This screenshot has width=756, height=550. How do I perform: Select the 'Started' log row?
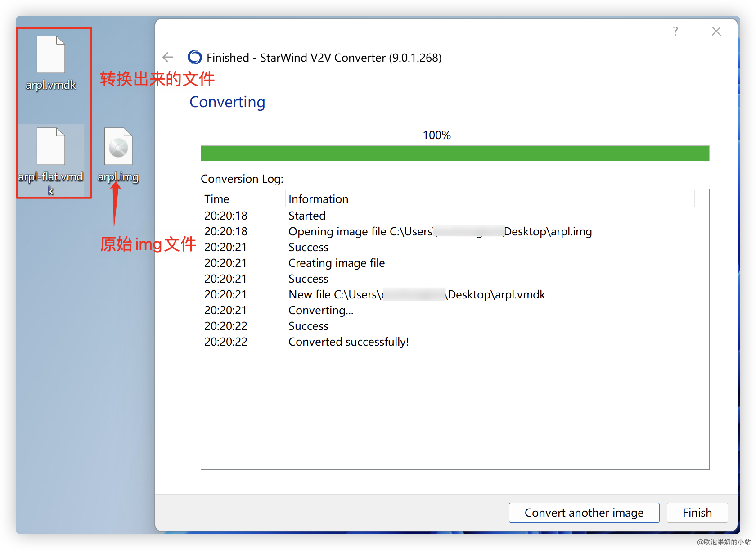455,216
